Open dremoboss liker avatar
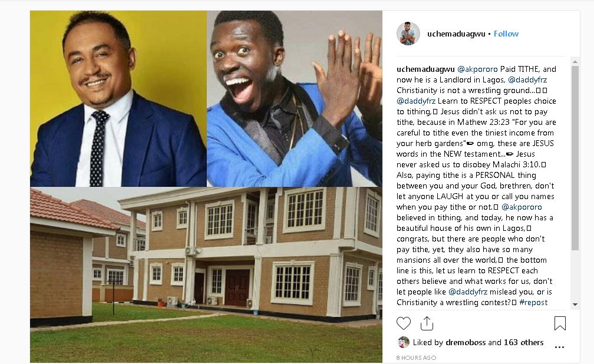Viewport: 594px width, 364px height. 404,342
